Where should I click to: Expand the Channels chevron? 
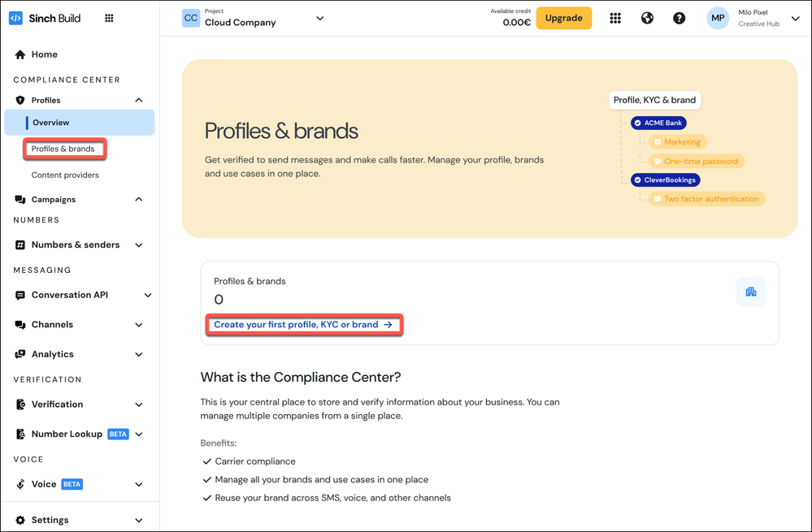pos(139,324)
